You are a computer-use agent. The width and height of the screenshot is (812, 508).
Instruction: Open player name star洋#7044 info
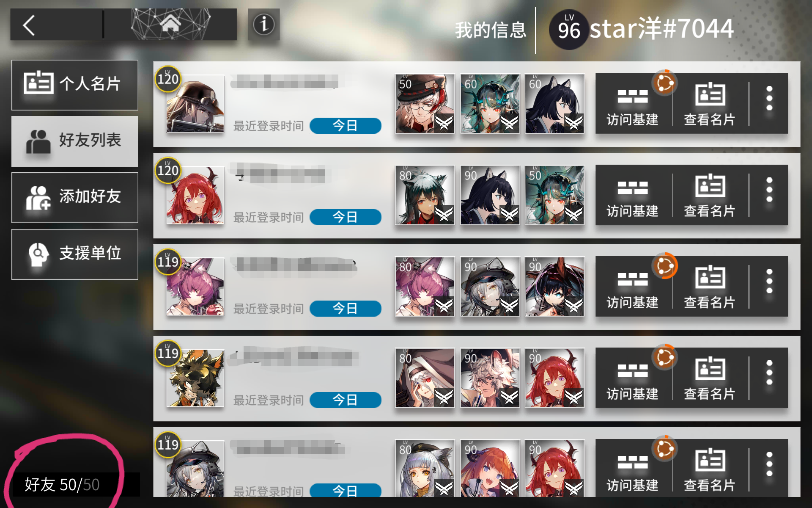click(661, 29)
